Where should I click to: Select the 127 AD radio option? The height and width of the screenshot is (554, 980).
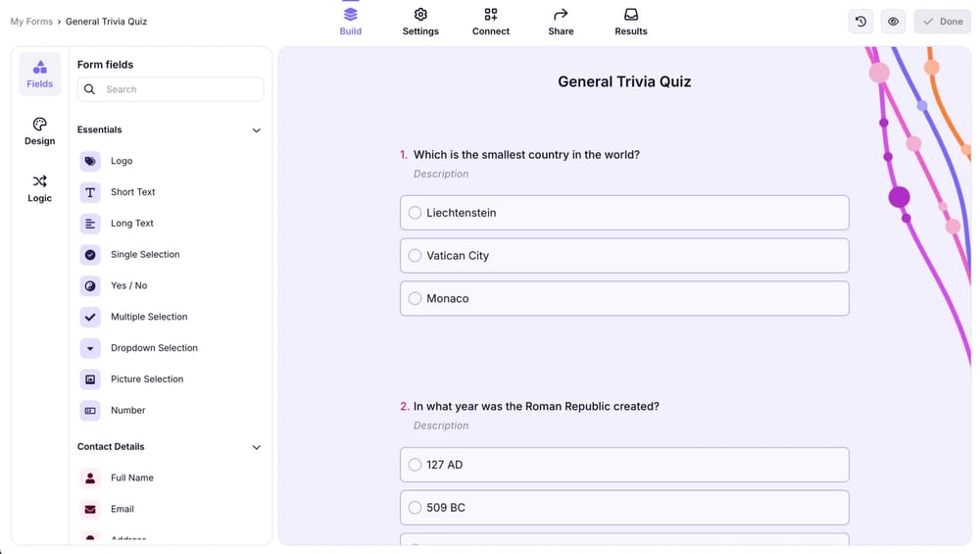coord(415,465)
